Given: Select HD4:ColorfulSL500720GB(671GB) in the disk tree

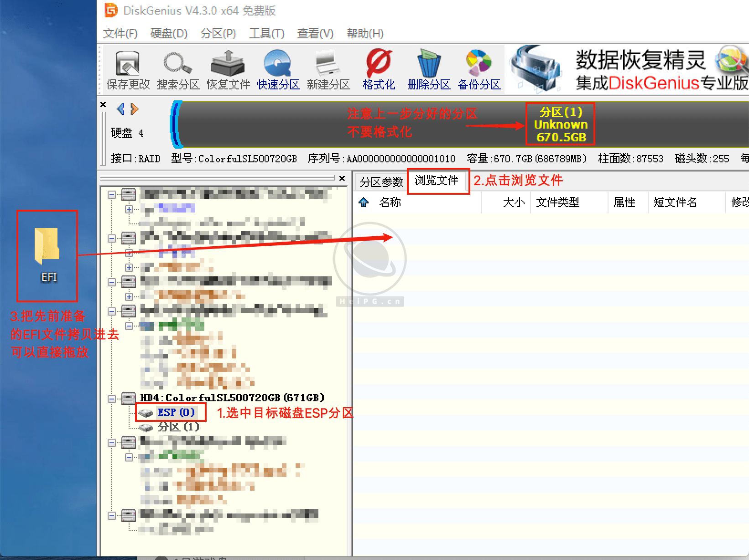Looking at the screenshot, I should [232, 398].
